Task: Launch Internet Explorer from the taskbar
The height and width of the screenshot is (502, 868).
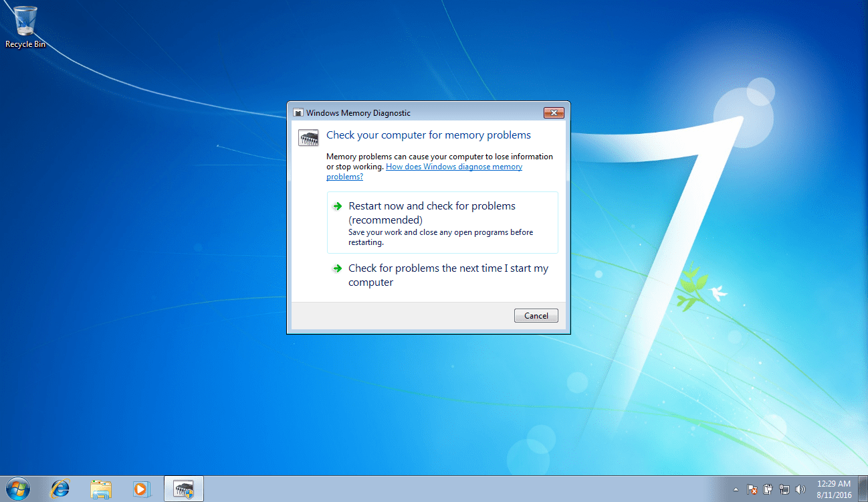Action: tap(60, 488)
